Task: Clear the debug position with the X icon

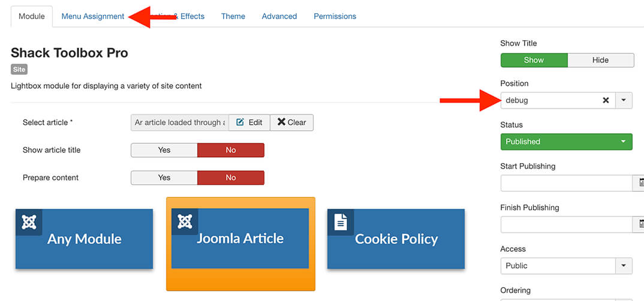Action: (606, 100)
